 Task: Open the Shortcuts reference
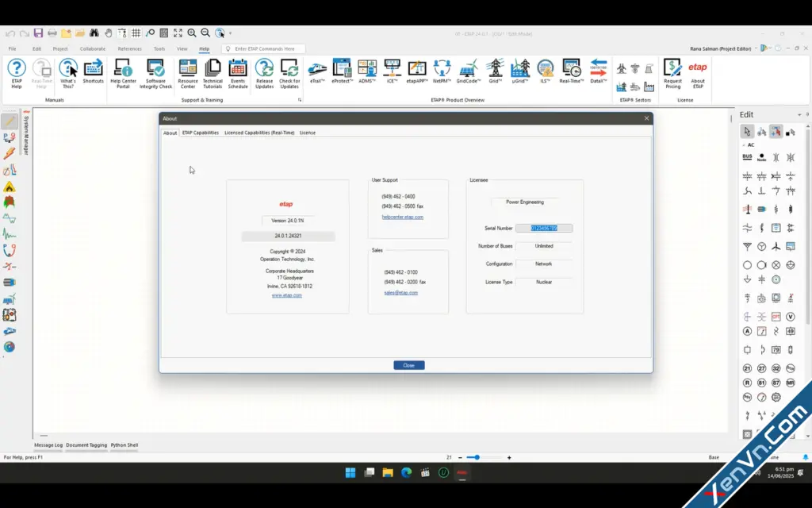94,71
